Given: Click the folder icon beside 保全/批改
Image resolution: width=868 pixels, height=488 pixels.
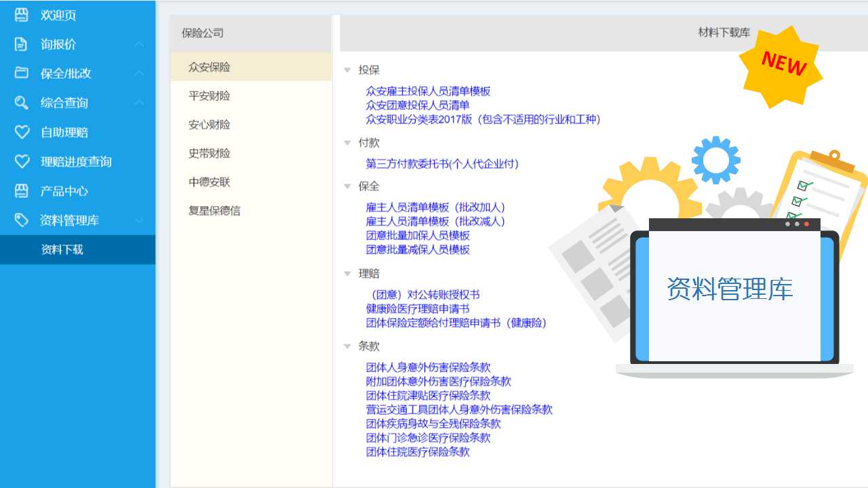Looking at the screenshot, I should tap(22, 73).
